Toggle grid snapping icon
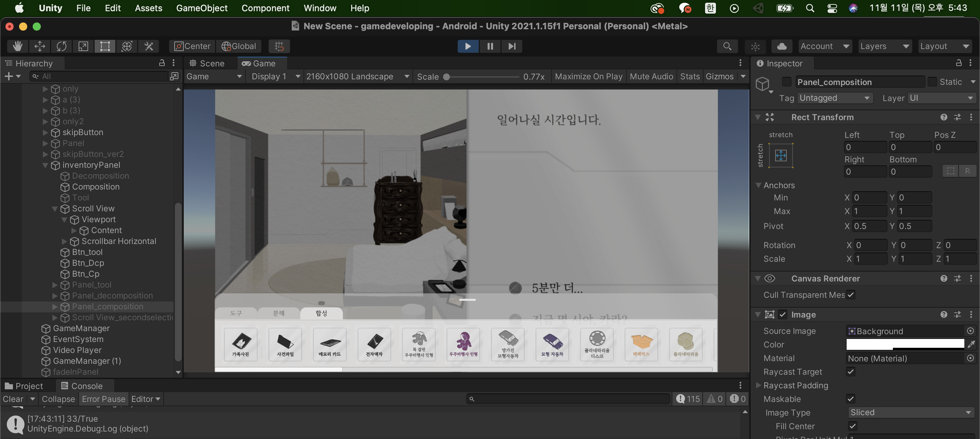This screenshot has height=439, width=980. [279, 46]
